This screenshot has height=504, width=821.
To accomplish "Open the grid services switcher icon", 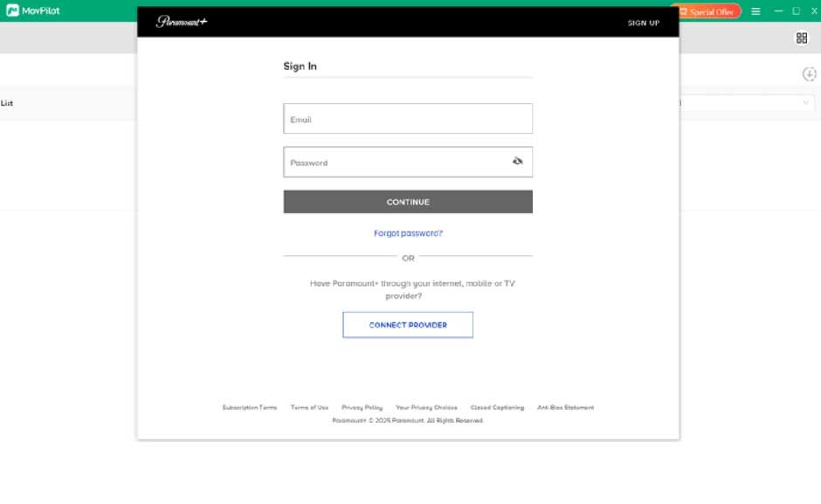I will click(x=802, y=38).
